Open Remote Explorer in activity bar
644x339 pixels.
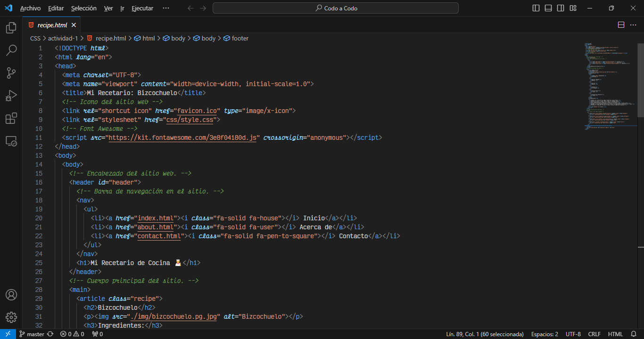point(11,141)
